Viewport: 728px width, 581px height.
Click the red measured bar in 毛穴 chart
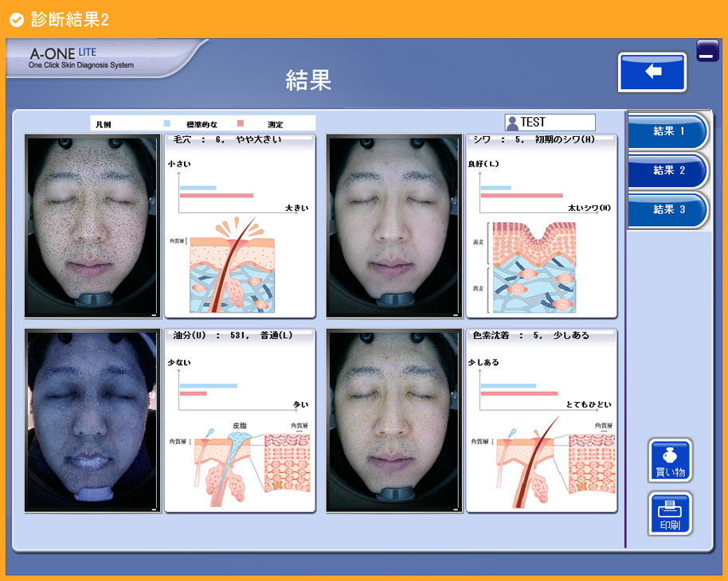[x=216, y=195]
